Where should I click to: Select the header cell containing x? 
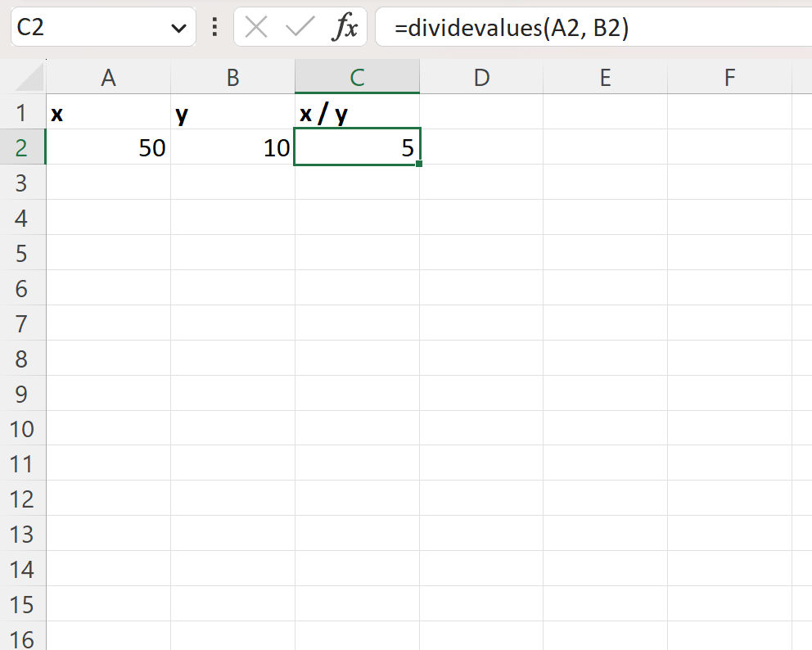coord(109,113)
